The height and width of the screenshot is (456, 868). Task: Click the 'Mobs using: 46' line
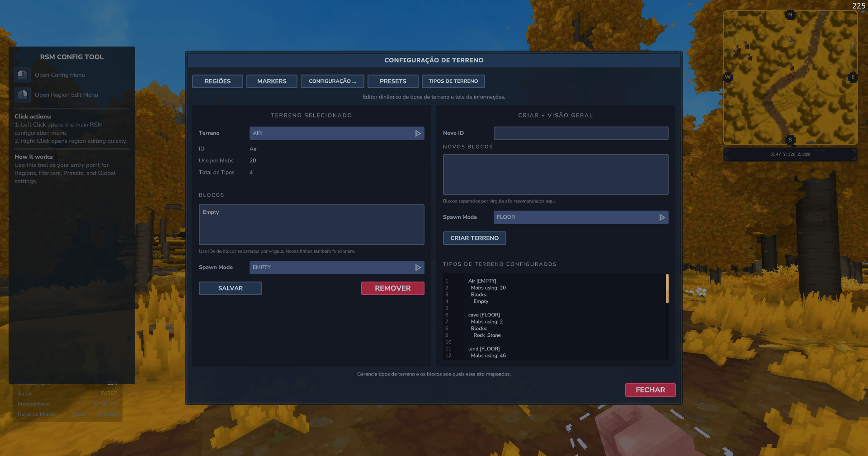pyautogui.click(x=488, y=356)
